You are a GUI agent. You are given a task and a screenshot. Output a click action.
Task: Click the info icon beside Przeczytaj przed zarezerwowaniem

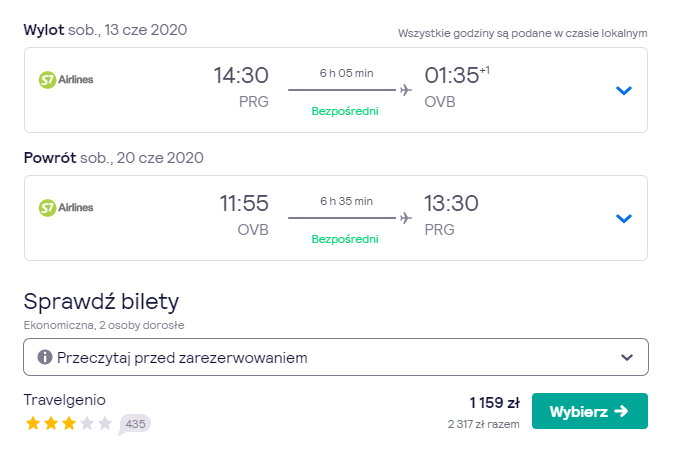pos(45,357)
